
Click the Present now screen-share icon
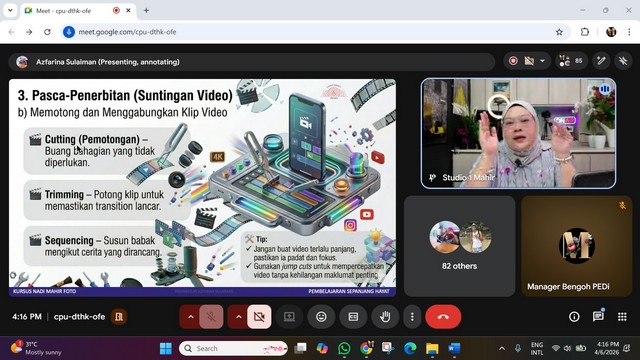(x=289, y=317)
